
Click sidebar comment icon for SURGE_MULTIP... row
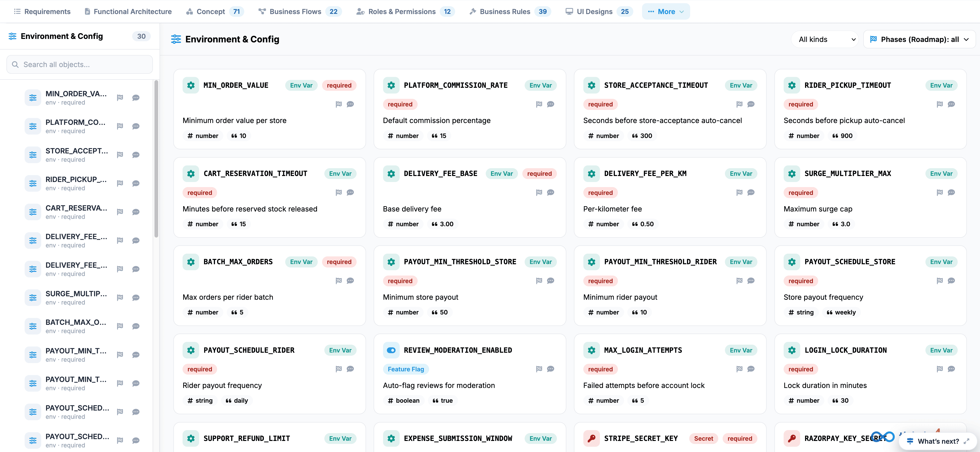click(136, 298)
